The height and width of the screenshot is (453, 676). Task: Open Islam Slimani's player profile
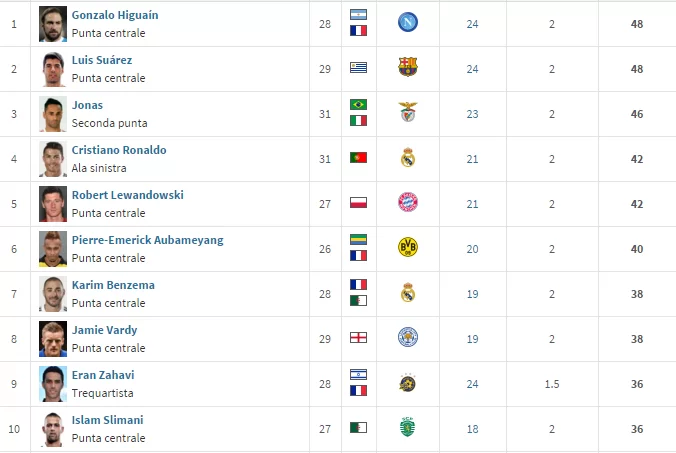point(106,420)
